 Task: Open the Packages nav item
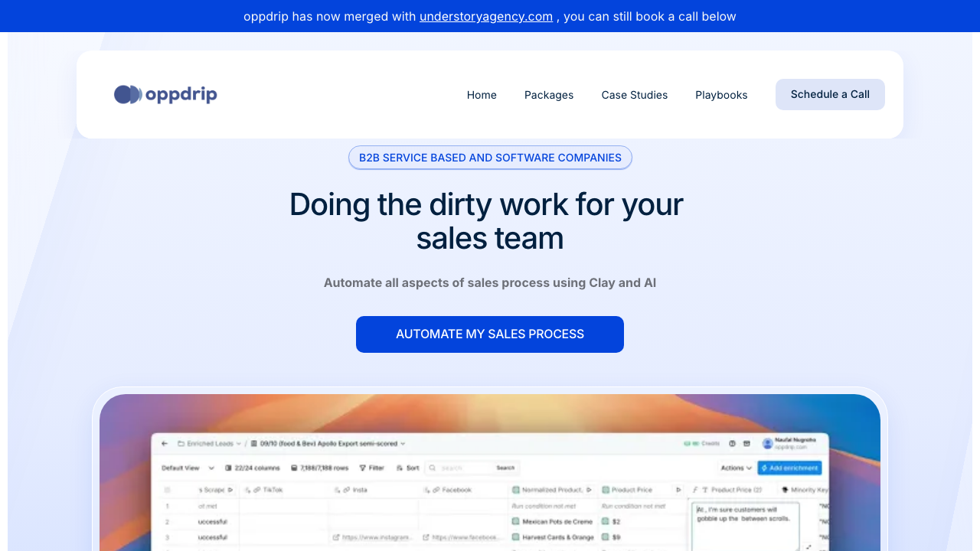click(549, 95)
